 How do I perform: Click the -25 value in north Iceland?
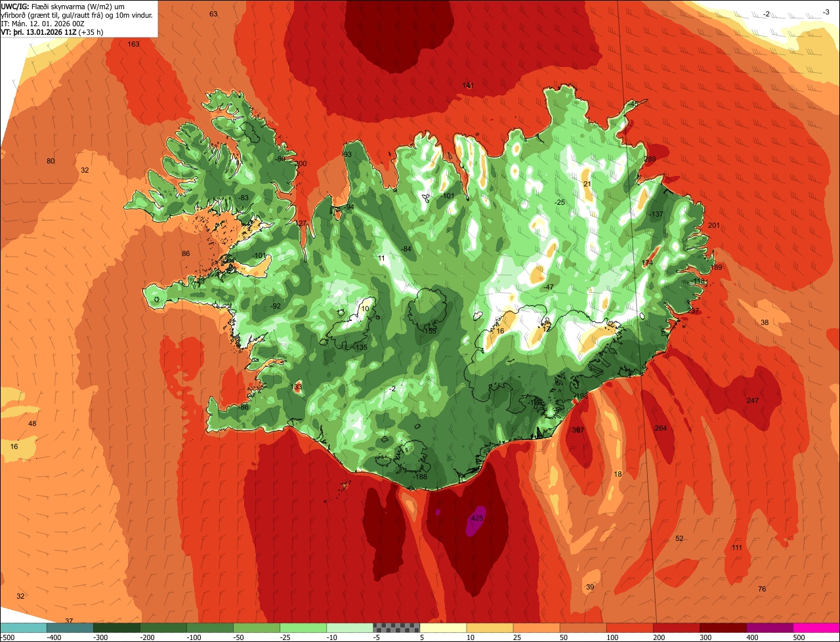click(x=560, y=202)
